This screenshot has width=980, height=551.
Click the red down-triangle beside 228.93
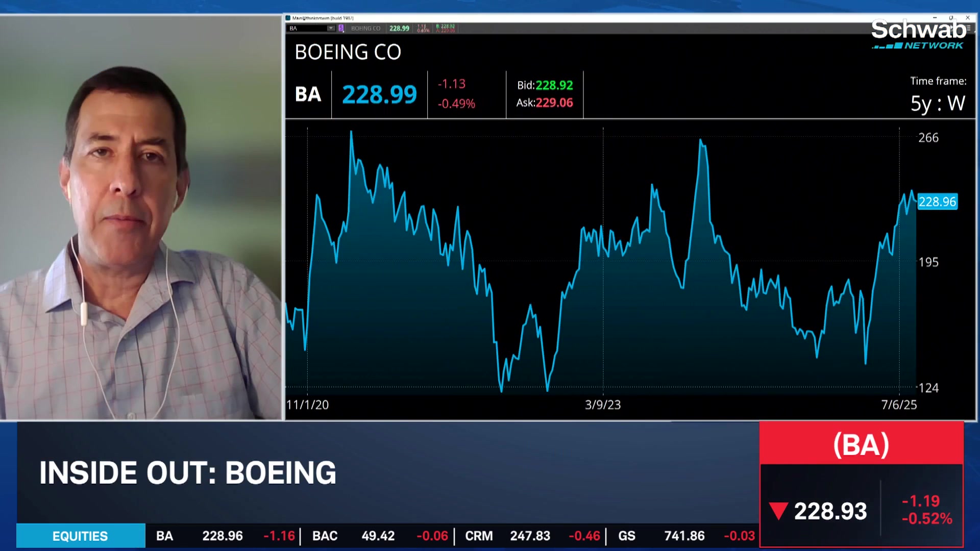click(778, 511)
